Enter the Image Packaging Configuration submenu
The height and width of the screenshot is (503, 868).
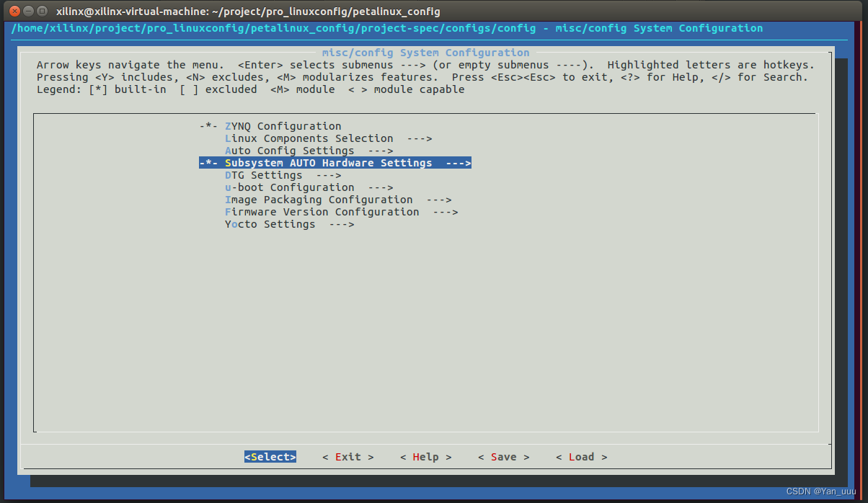(317, 199)
